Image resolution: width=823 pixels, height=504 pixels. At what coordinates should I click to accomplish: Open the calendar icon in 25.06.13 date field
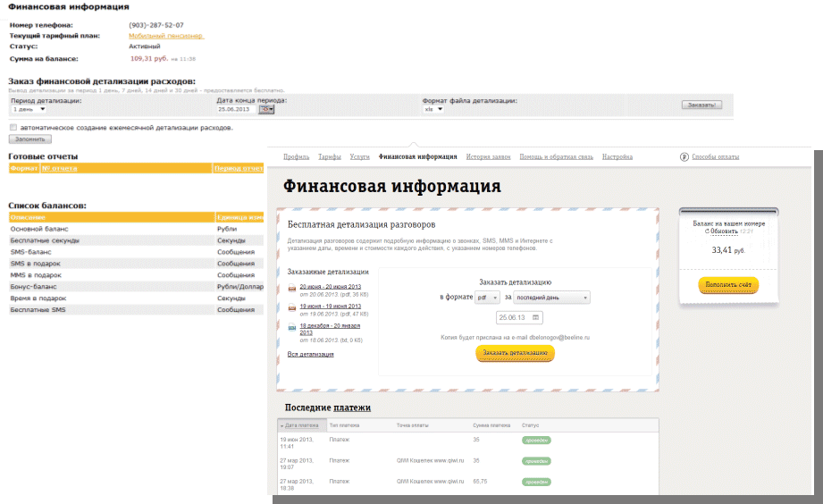535,317
